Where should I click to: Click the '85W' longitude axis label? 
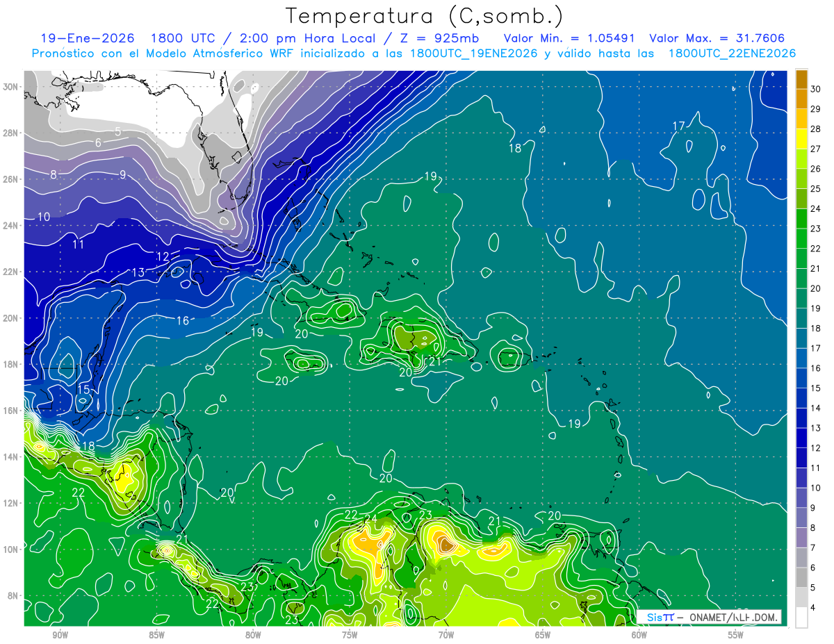coord(156,635)
